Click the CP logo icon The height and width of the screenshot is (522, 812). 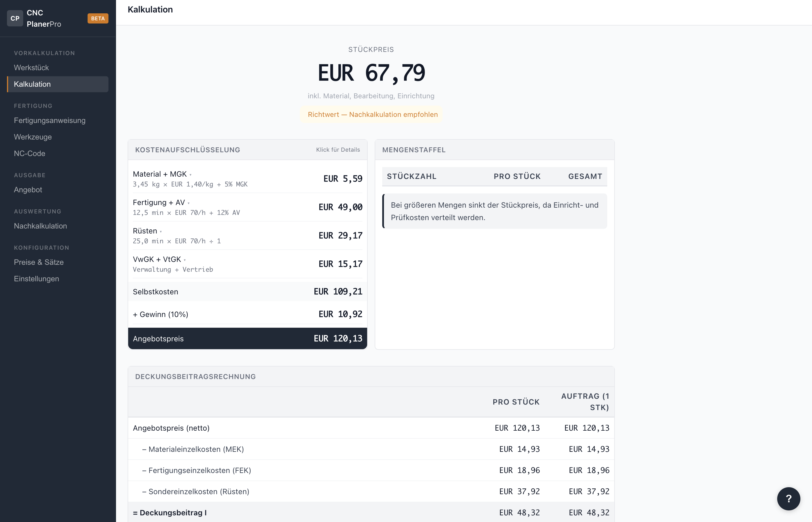[x=15, y=18]
